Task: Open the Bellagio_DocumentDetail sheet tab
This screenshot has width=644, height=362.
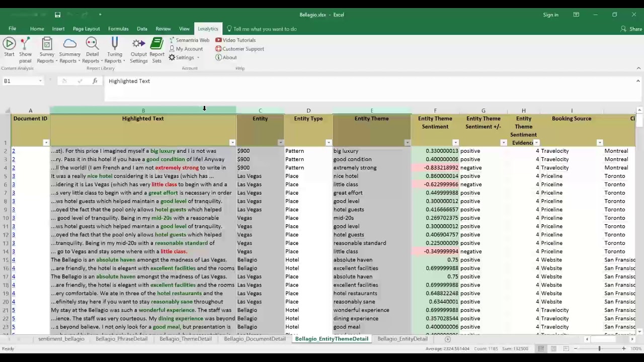Action: click(x=255, y=339)
